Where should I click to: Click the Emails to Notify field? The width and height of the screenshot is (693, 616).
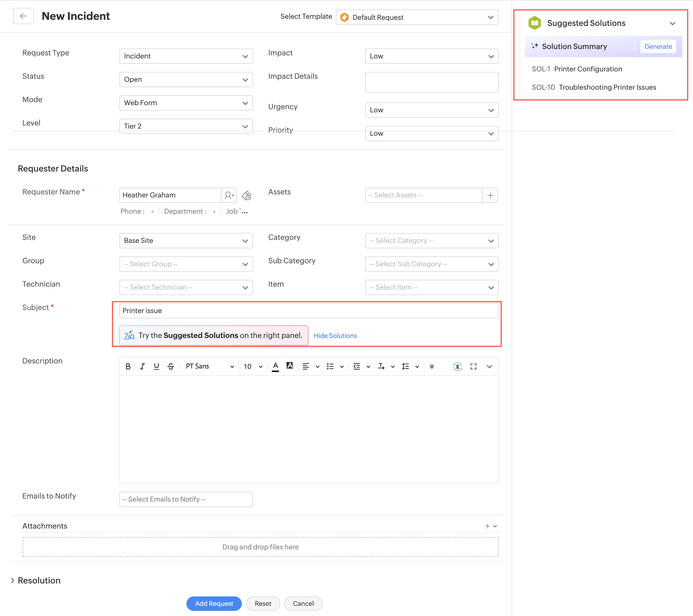(x=186, y=499)
